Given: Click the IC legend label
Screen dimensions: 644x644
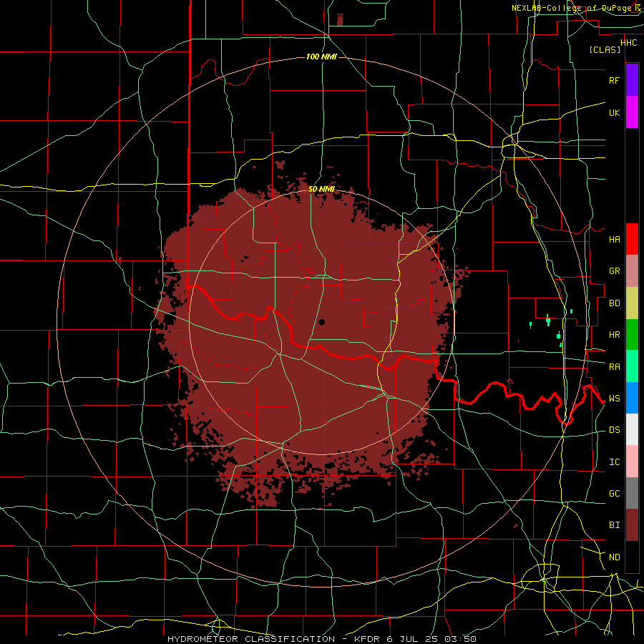Looking at the screenshot, I should (614, 462).
